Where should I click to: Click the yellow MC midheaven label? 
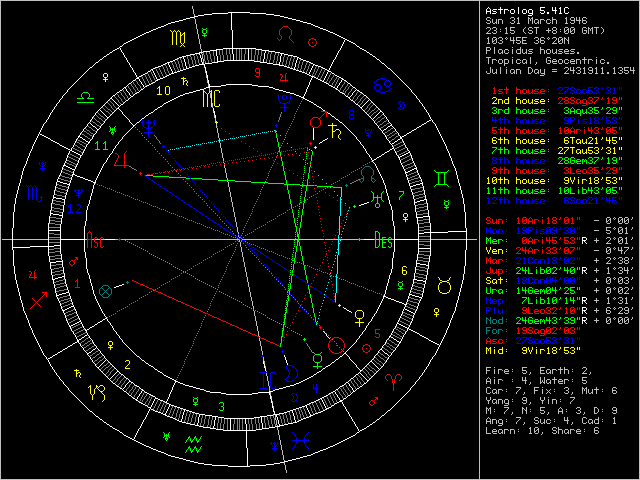point(211,98)
